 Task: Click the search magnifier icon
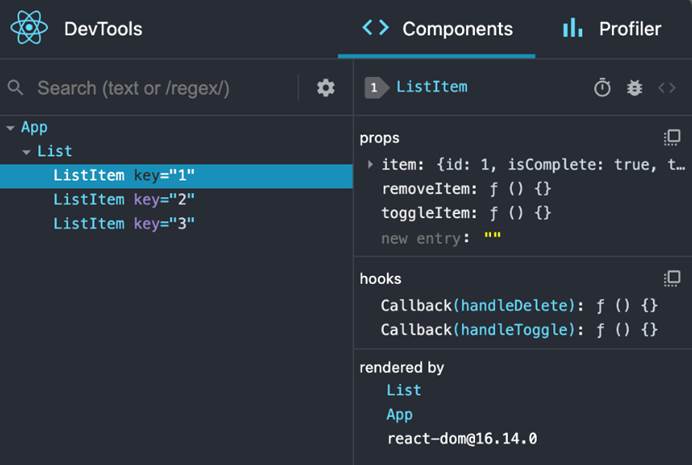click(x=15, y=87)
